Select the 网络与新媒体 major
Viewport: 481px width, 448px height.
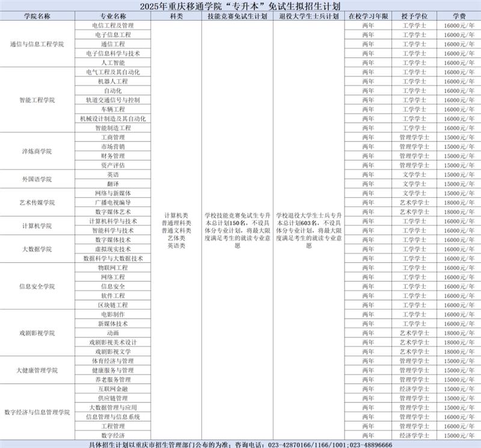pyautogui.click(x=113, y=193)
